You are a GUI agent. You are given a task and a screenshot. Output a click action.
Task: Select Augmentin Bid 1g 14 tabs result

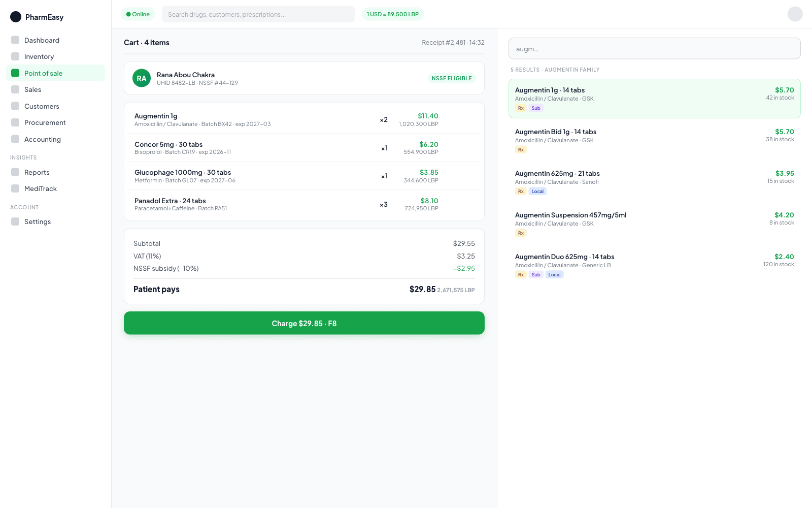click(655, 140)
